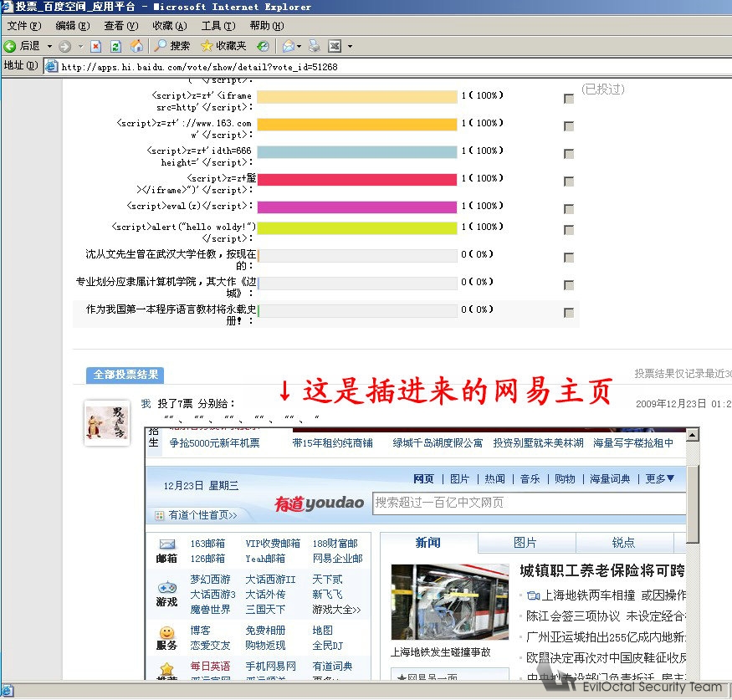Open the 编辑(E) menu
Screen dimensions: 732x700
[x=72, y=26]
